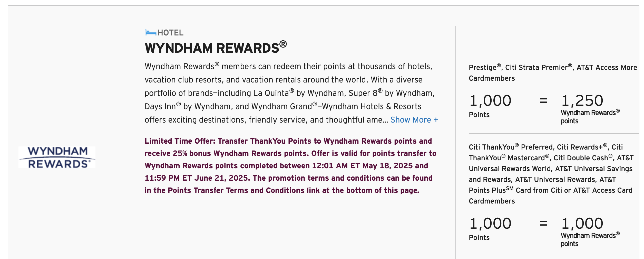Image resolution: width=644 pixels, height=259 pixels.
Task: Click the Citi ThankYou Preferred cardmembers list
Action: (x=551, y=174)
